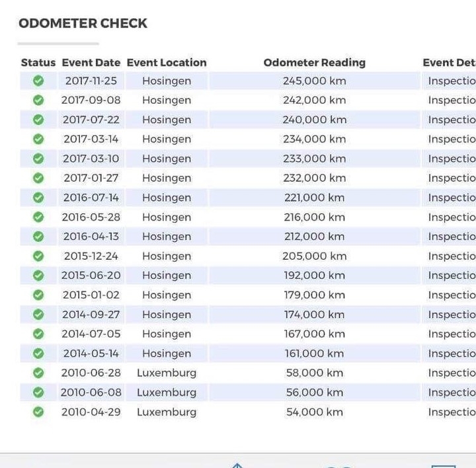Click Luxemburg location in the 2010-06-28 row
The height and width of the screenshot is (468, 476).
click(x=167, y=373)
